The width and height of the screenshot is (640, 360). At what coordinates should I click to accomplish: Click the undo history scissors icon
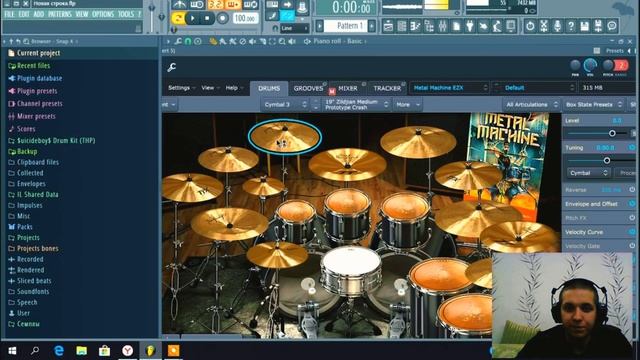coord(544,27)
